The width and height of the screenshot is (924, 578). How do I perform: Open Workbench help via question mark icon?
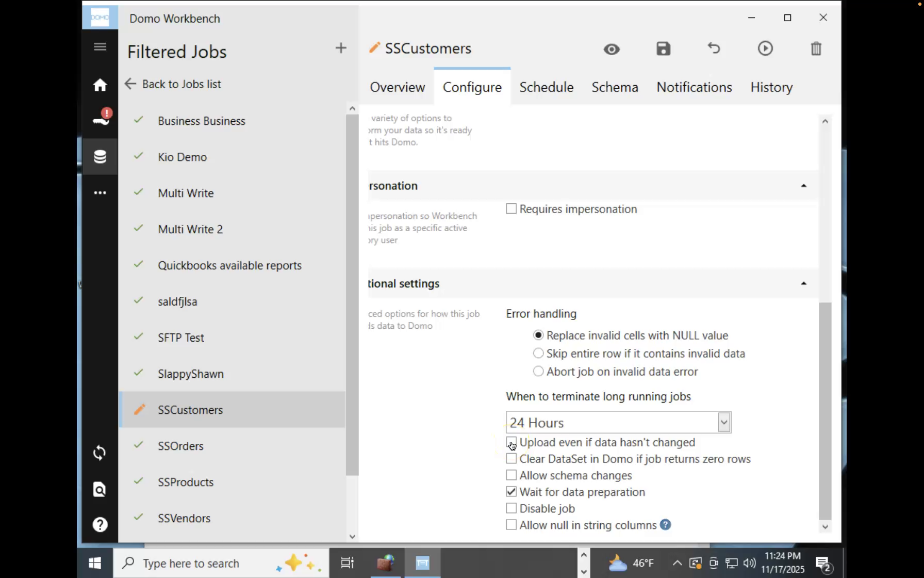100,524
